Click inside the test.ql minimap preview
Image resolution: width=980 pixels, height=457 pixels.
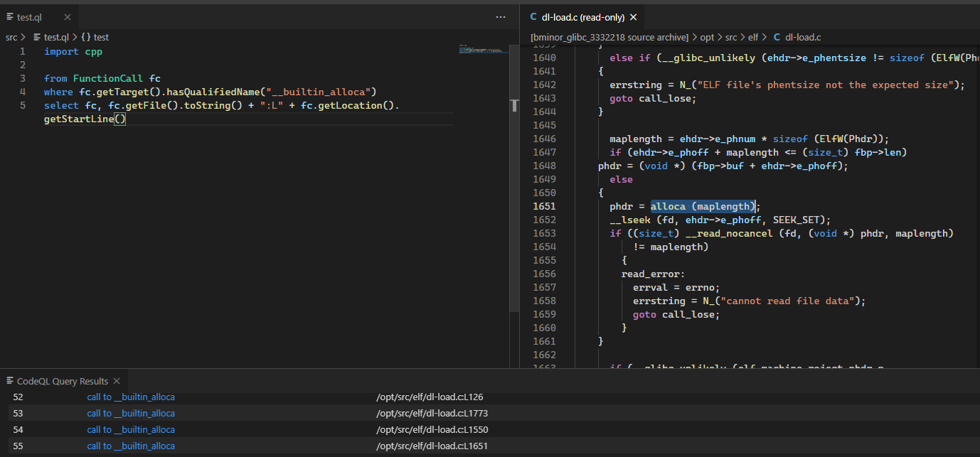(482, 50)
